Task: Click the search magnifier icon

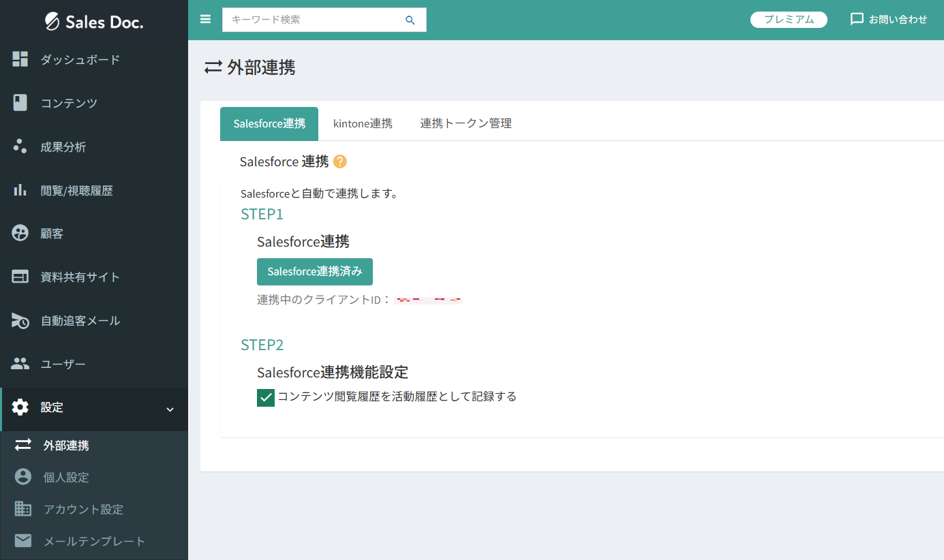Action: tap(410, 20)
